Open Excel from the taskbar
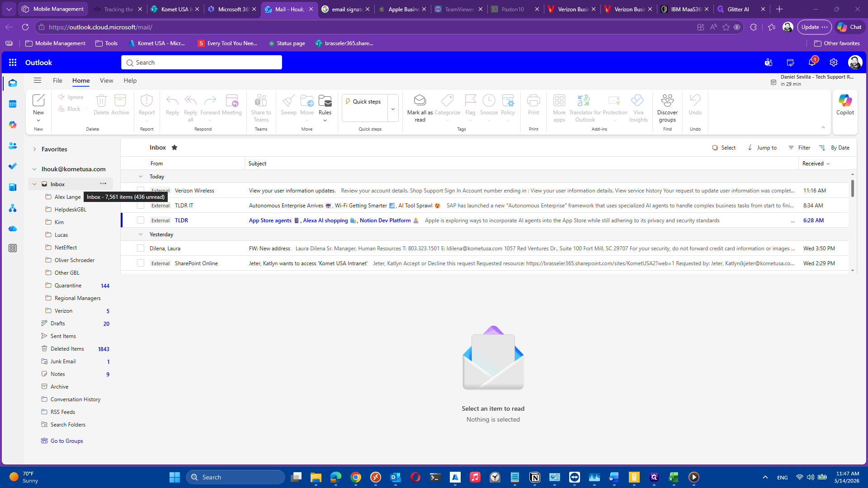Screen dimensions: 868x488 pos(674,477)
